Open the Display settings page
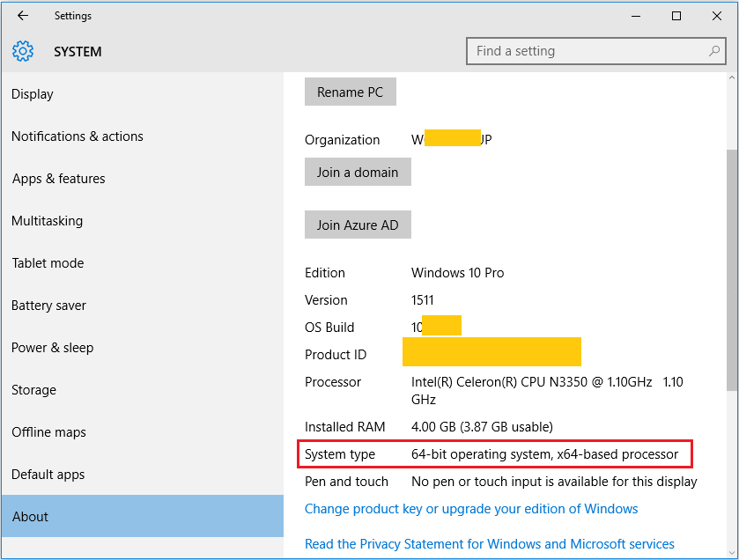Screen dimensions: 739x560 point(142,93)
